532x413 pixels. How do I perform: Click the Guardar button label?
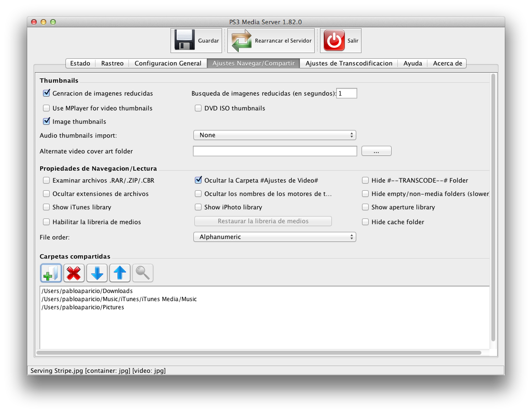[x=208, y=41]
